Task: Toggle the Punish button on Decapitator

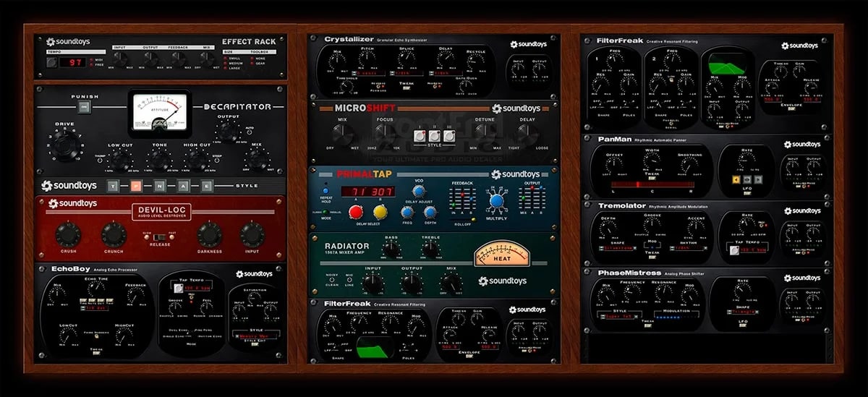Action: [x=84, y=107]
